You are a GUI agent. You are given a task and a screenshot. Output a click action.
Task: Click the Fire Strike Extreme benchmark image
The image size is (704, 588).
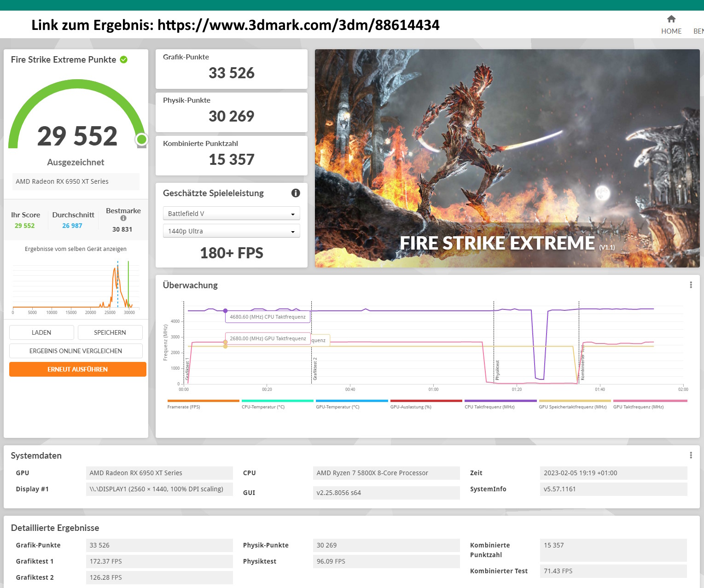pyautogui.click(x=507, y=158)
